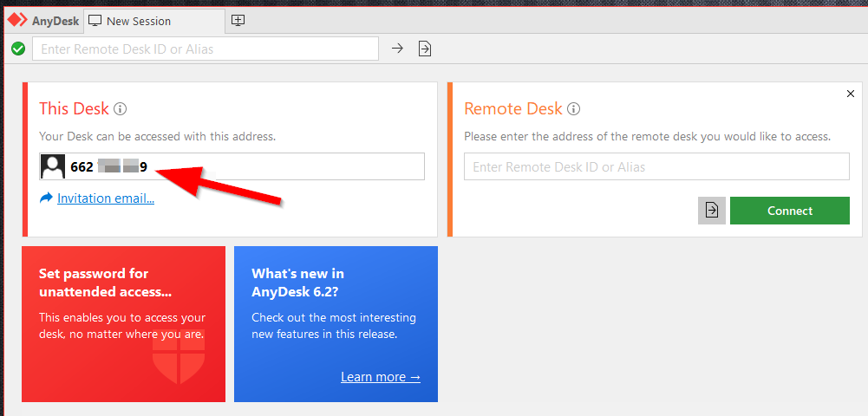The width and height of the screenshot is (868, 416).
Task: Click the file transfer icon beside address bar
Action: point(425,49)
